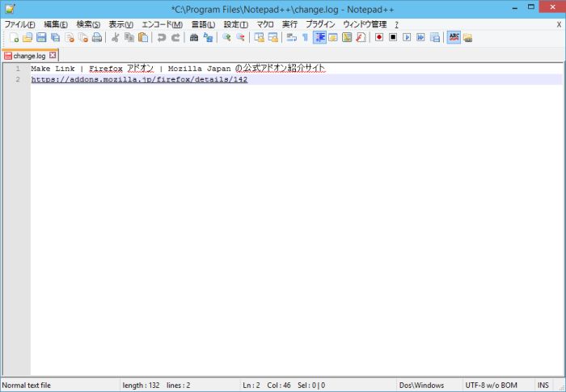Open the 言語(L) menu
Screen dimensions: 566x392
click(203, 24)
